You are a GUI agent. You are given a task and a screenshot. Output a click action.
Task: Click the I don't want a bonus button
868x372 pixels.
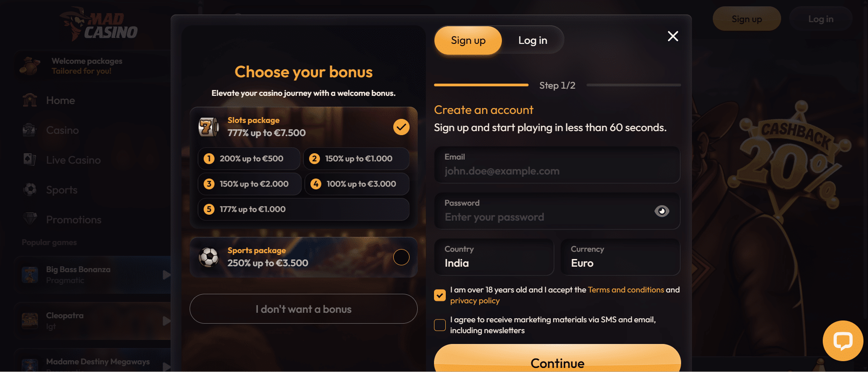click(303, 309)
